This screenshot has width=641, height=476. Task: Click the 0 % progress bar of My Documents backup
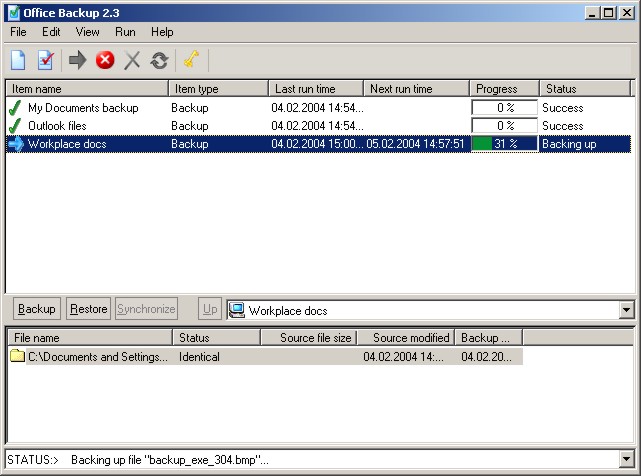[504, 108]
